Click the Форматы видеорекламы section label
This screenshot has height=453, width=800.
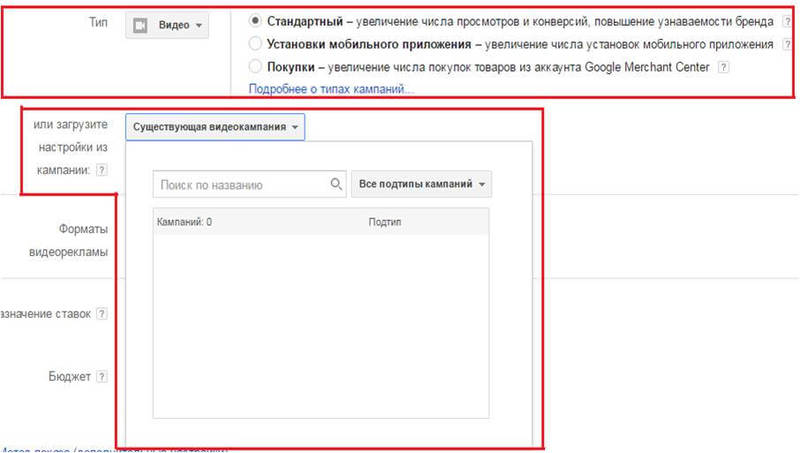[x=76, y=239]
